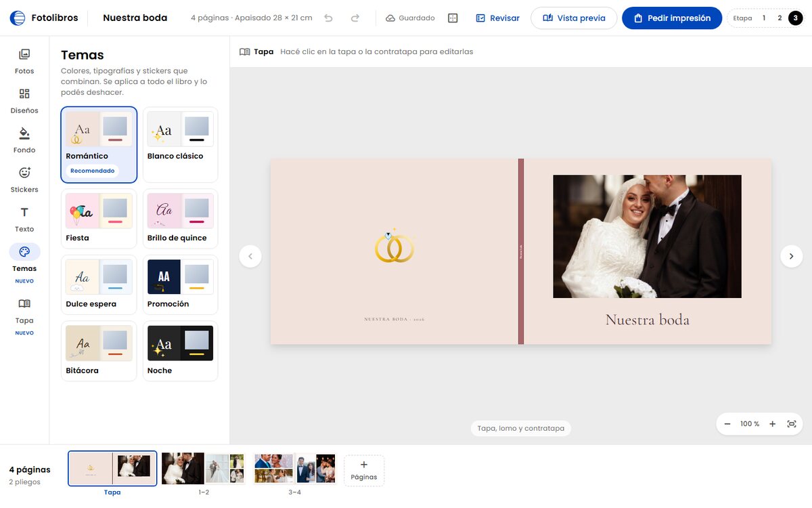This screenshot has height=508, width=812.
Task: Click the 100 % zoom level
Action: tap(750, 424)
